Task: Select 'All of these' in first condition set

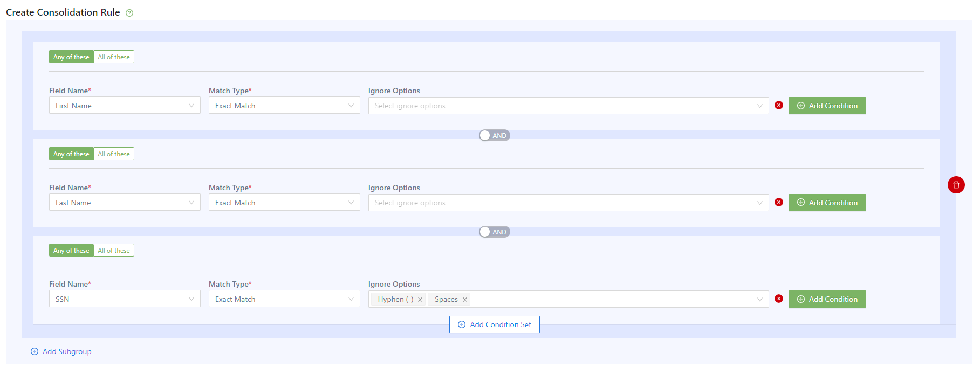Action: pos(114,57)
